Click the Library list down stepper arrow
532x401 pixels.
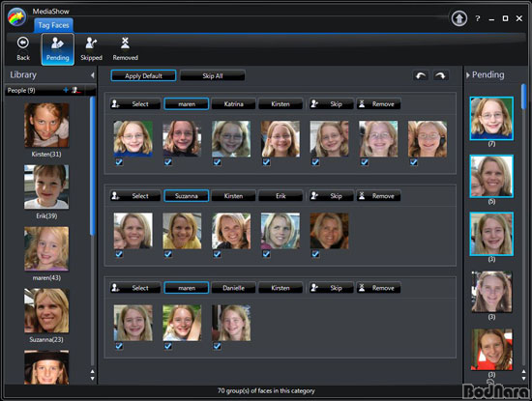[92, 378]
